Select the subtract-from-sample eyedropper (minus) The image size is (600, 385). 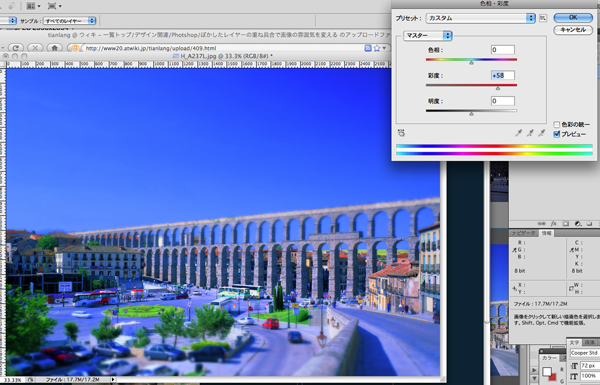tap(542, 133)
